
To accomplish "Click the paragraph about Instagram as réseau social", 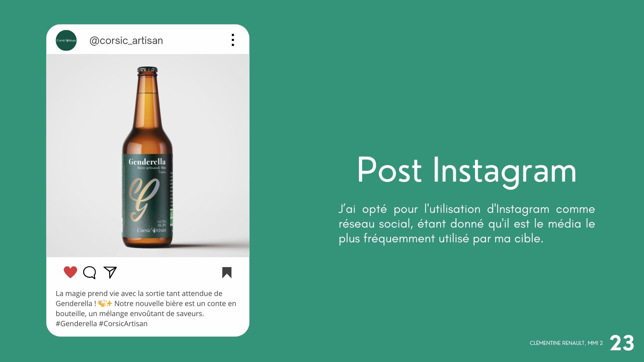I will coord(467,224).
